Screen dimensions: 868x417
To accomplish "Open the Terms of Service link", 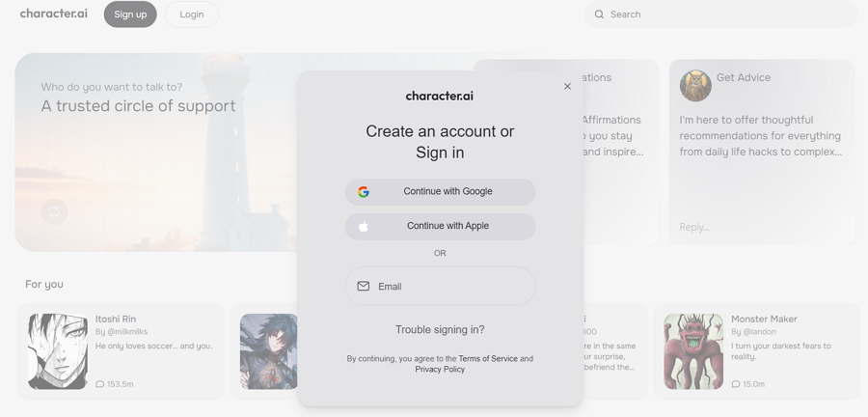I will [x=488, y=359].
